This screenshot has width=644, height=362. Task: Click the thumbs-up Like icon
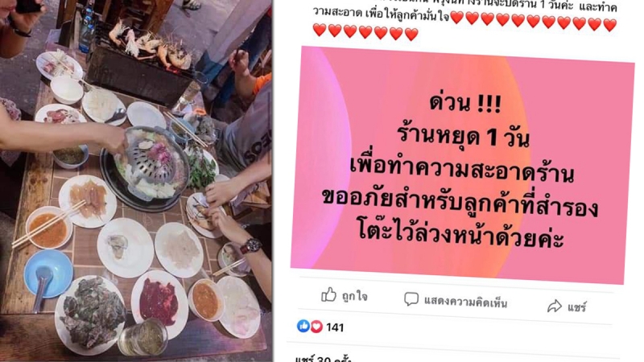(328, 294)
